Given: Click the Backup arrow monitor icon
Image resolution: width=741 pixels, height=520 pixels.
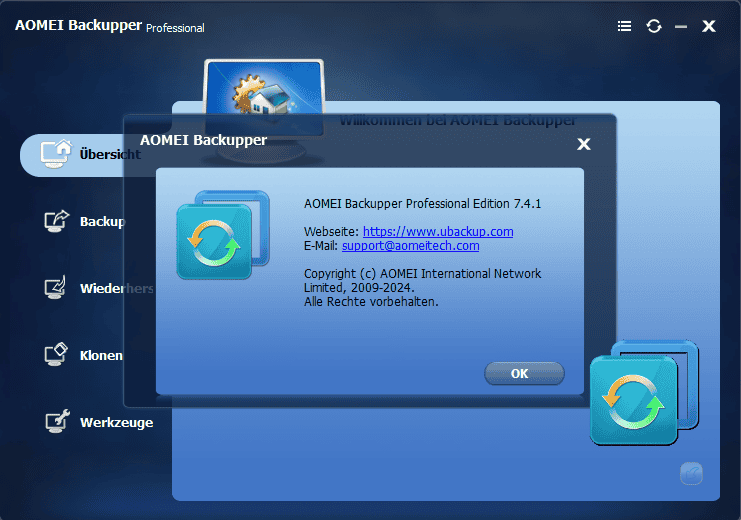Looking at the screenshot, I should point(57,221).
